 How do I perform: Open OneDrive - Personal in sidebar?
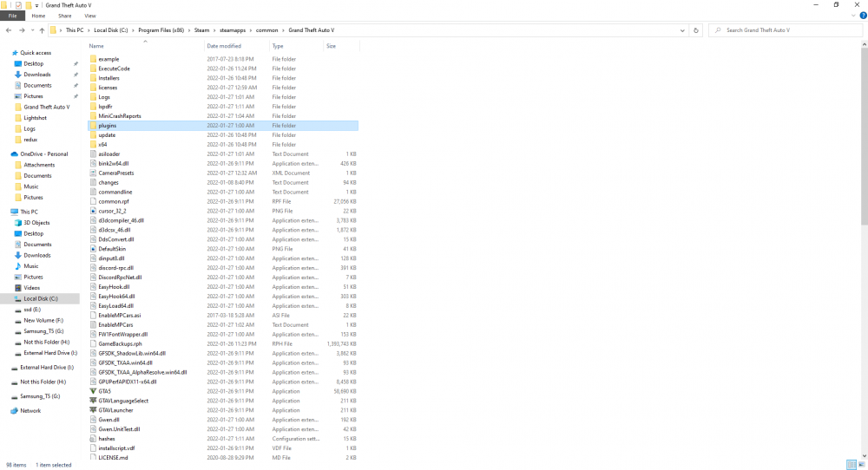(43, 154)
